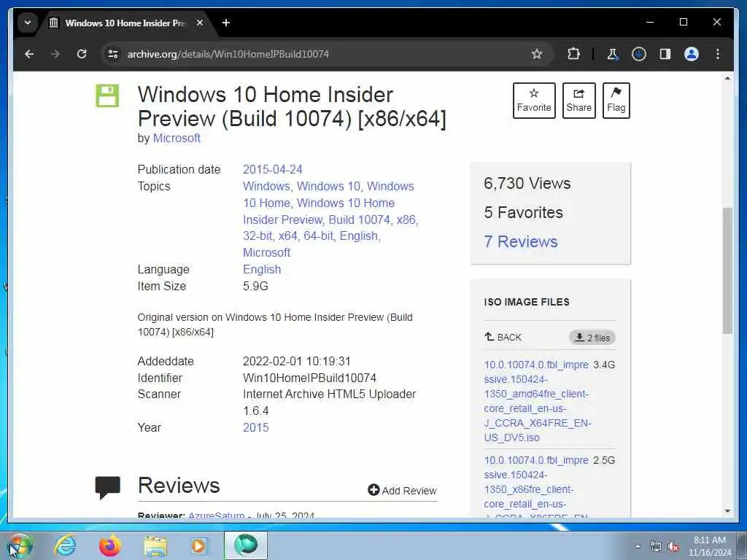
Task: Open the Year 2015 link
Action: [256, 427]
